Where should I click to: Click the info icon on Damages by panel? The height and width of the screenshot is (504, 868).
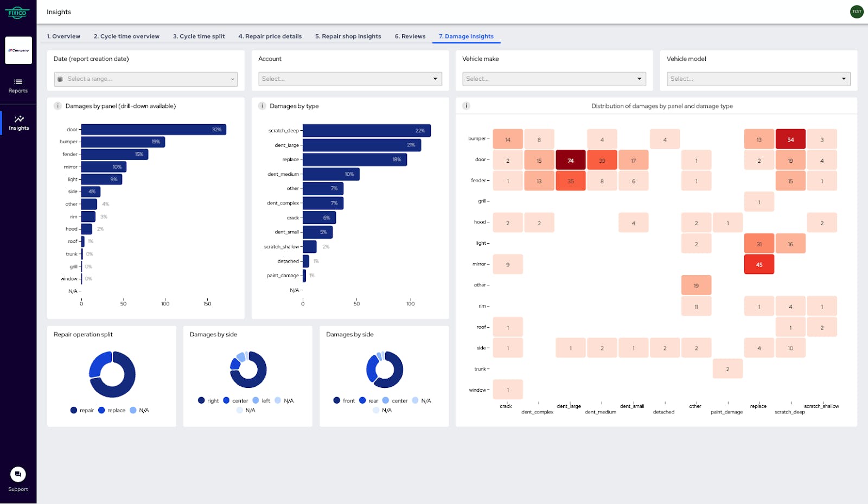click(58, 106)
